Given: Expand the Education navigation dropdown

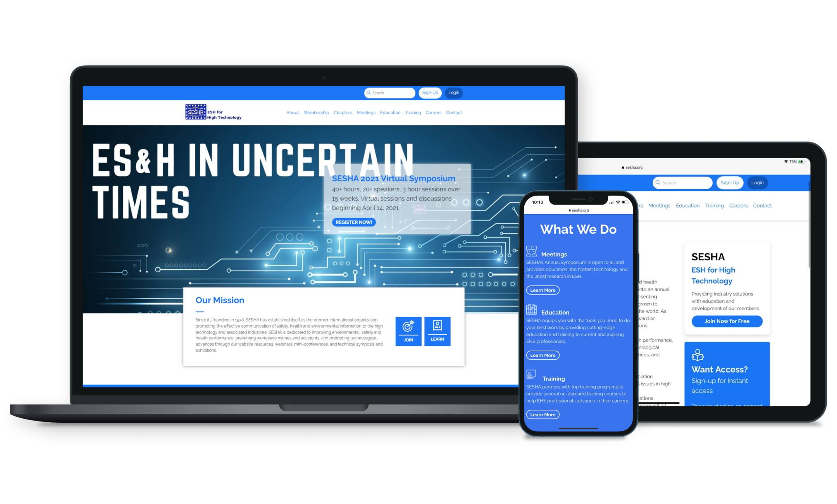Looking at the screenshot, I should click(x=390, y=114).
